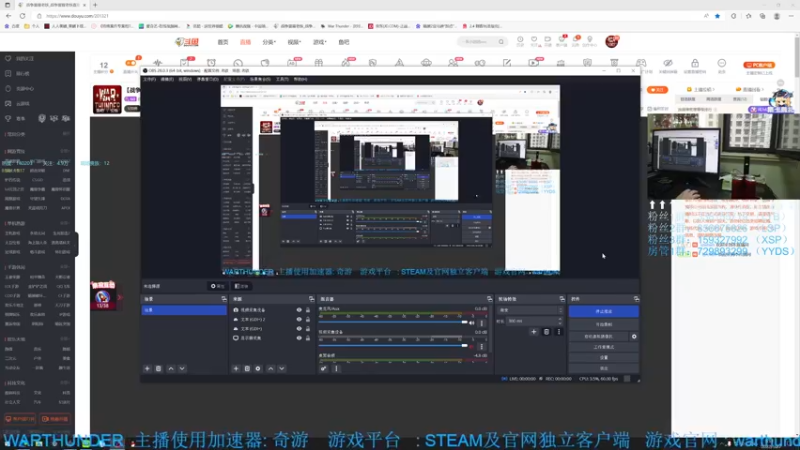Go to Douyu home tab

pos(223,42)
